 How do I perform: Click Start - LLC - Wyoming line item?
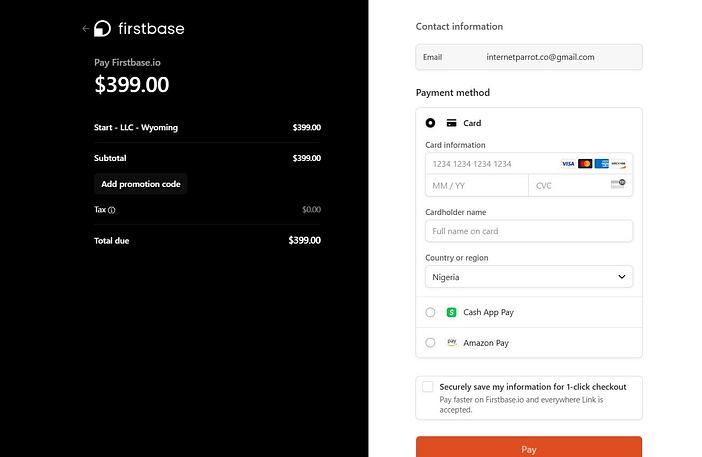tap(136, 128)
